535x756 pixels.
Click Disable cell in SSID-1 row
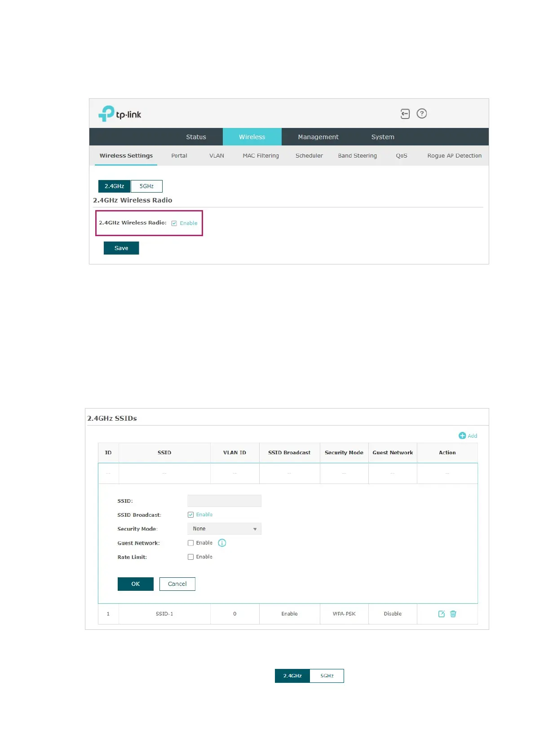[x=393, y=614]
